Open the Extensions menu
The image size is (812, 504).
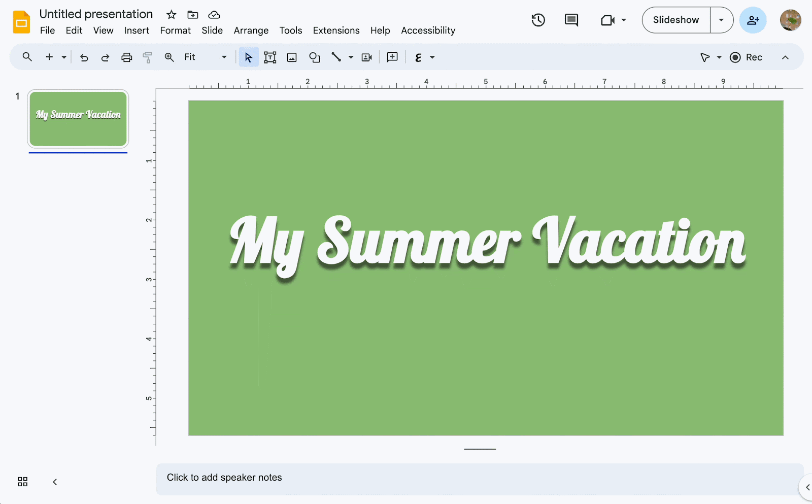(336, 30)
